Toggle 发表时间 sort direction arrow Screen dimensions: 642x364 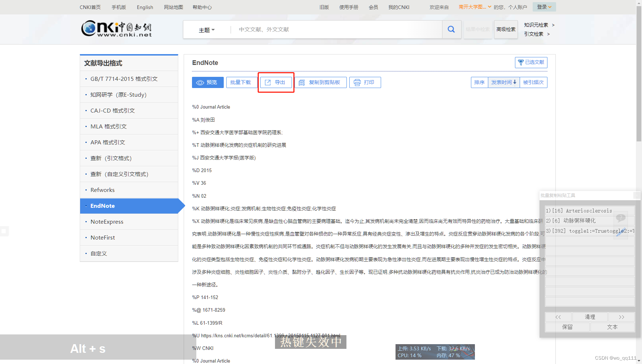coord(514,82)
